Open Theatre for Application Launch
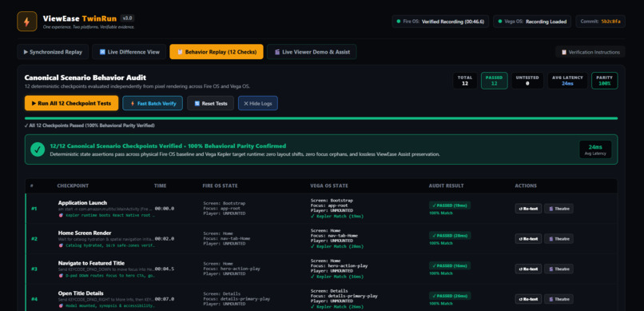 [x=559, y=209]
